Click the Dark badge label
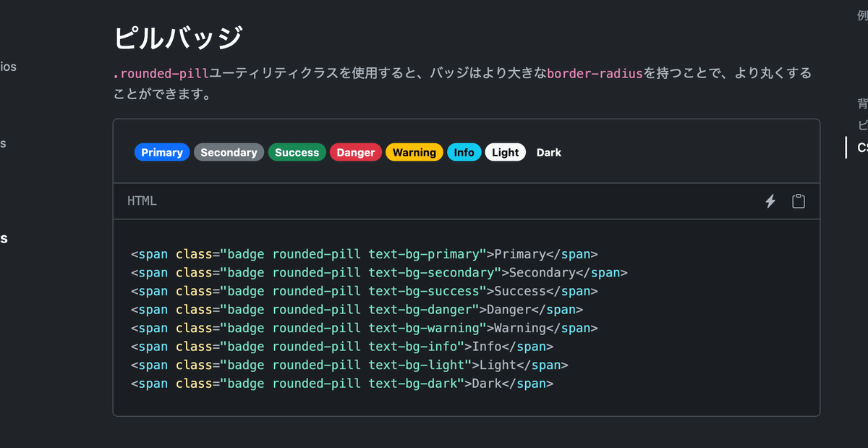The image size is (868, 448). 548,152
